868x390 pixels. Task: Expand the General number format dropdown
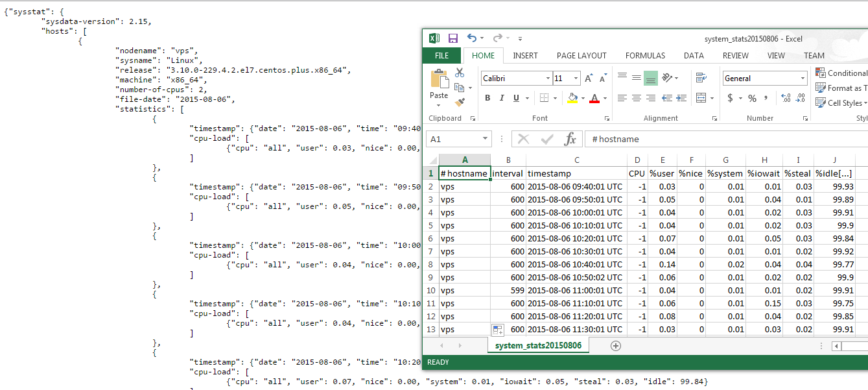(x=803, y=79)
